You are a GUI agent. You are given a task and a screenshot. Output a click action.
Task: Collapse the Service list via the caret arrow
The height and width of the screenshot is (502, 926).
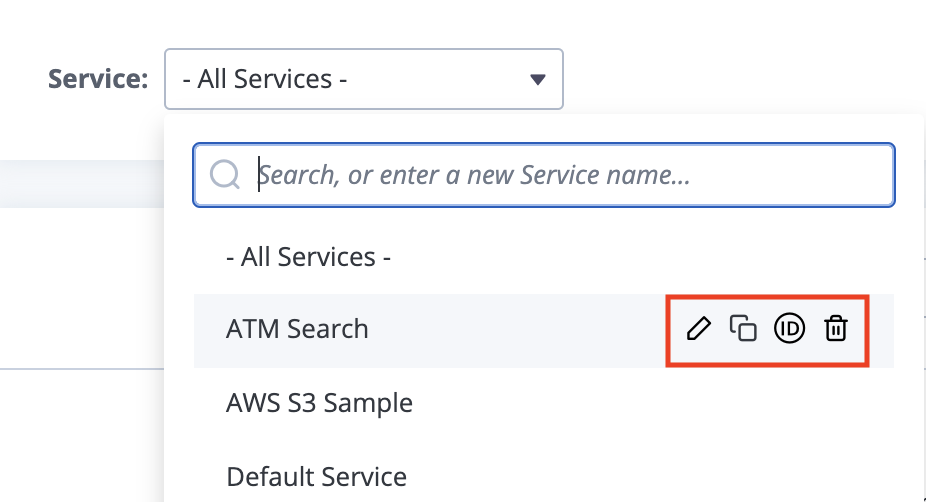click(x=537, y=79)
